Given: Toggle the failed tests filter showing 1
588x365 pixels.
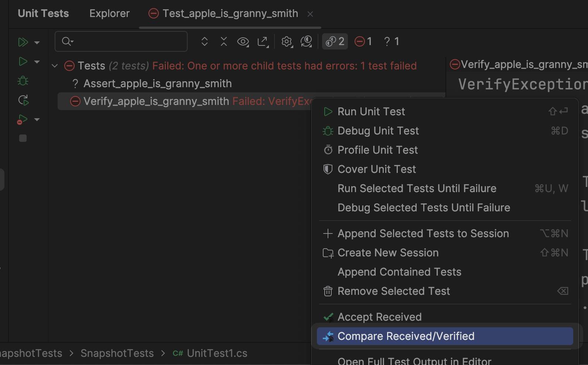Looking at the screenshot, I should [363, 41].
